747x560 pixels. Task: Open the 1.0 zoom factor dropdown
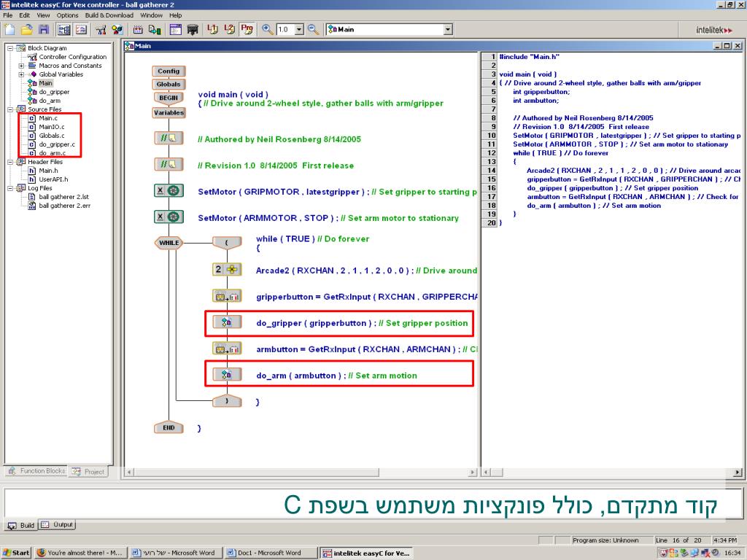(x=299, y=29)
